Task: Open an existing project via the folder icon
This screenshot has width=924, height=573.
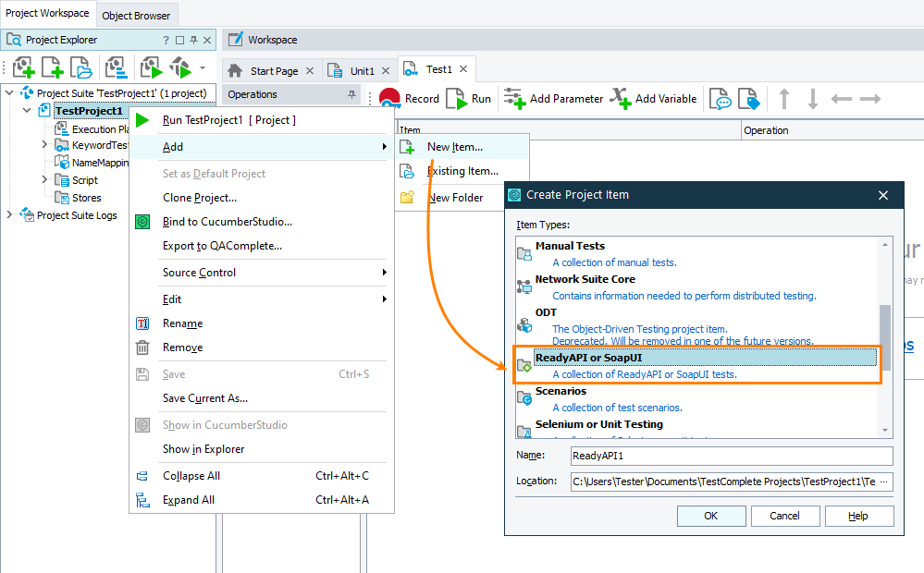Action: pos(82,67)
